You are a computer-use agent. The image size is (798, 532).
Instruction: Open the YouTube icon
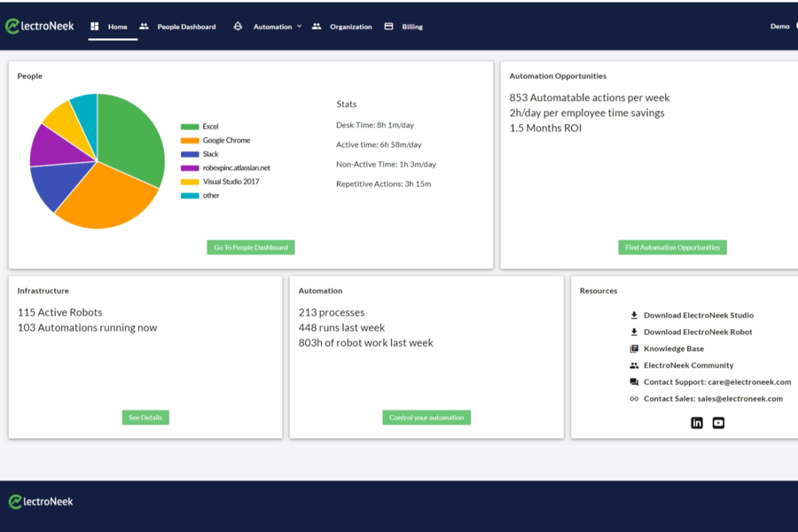(718, 423)
